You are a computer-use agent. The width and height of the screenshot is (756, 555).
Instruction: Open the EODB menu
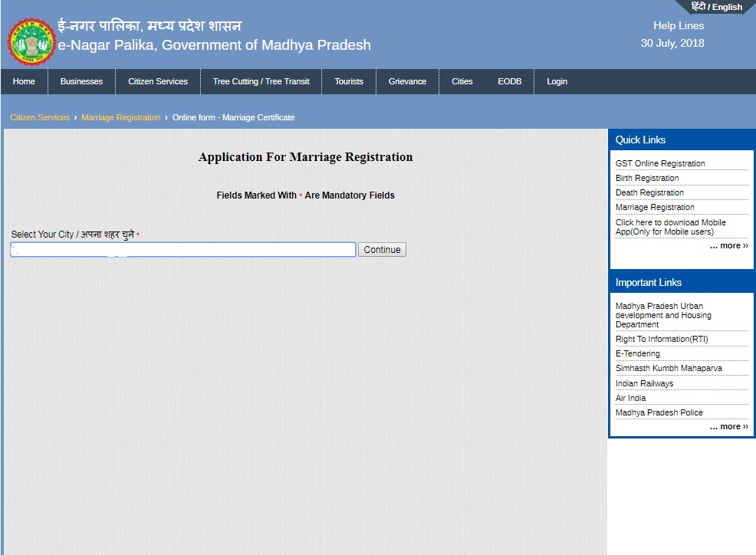tap(509, 81)
